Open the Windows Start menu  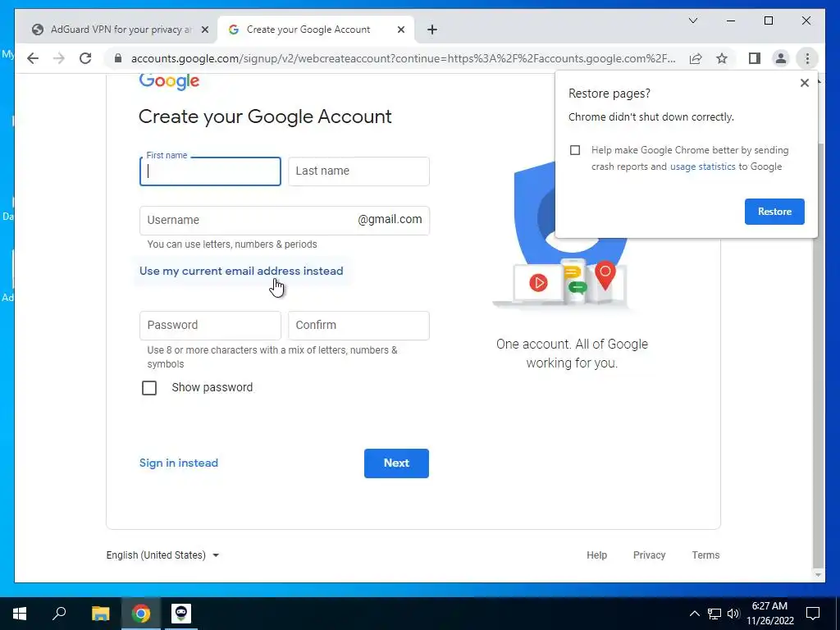point(20,614)
